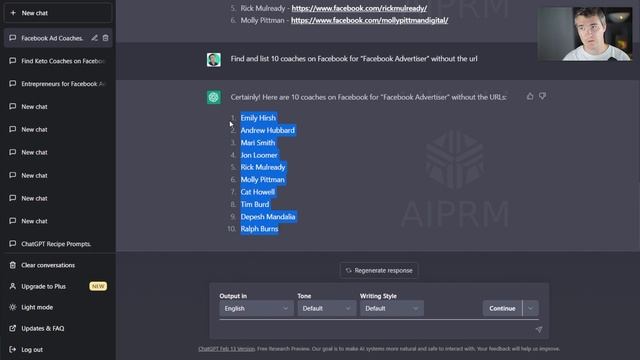This screenshot has width=640, height=360.
Task: Start a New chat from the sidebar top
Action: coord(58,13)
